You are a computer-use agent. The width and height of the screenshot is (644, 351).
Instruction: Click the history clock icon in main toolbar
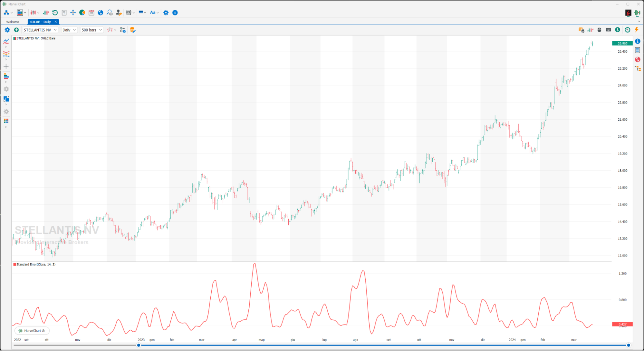tap(55, 13)
